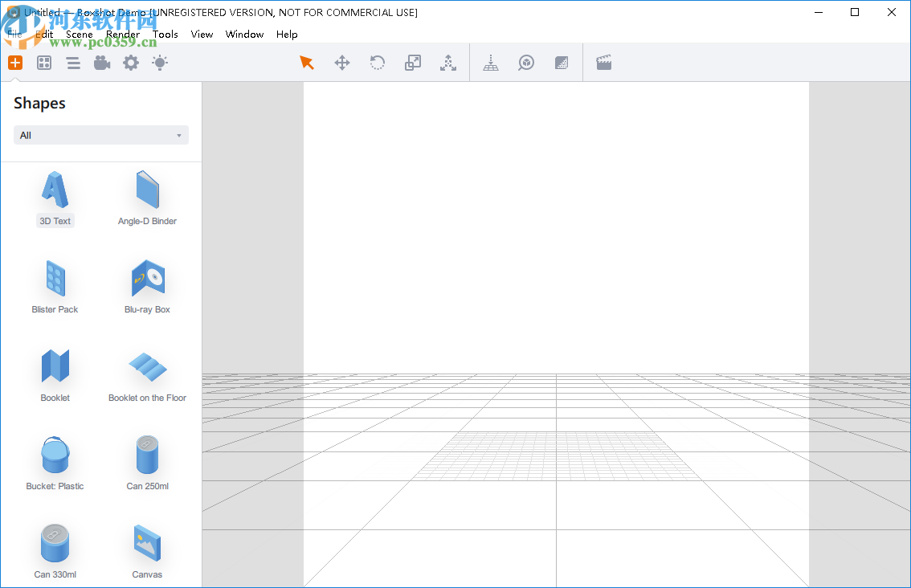Open the Cameras panel icon
This screenshot has height=588, width=911.
[x=102, y=62]
